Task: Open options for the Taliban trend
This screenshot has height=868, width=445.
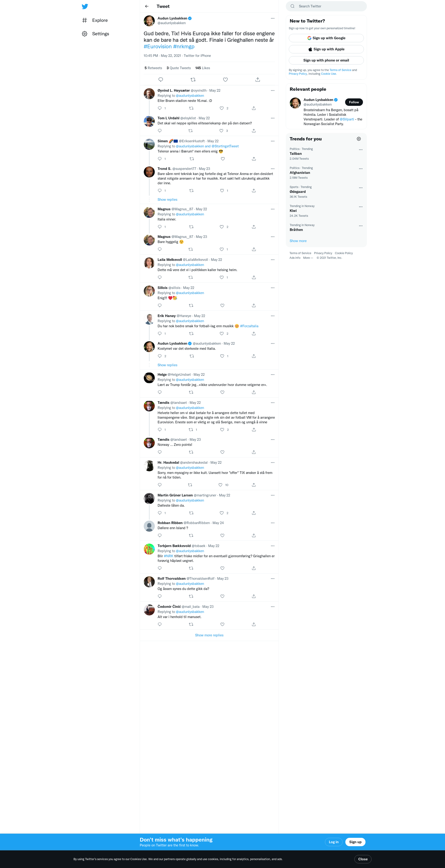Action: click(360, 150)
